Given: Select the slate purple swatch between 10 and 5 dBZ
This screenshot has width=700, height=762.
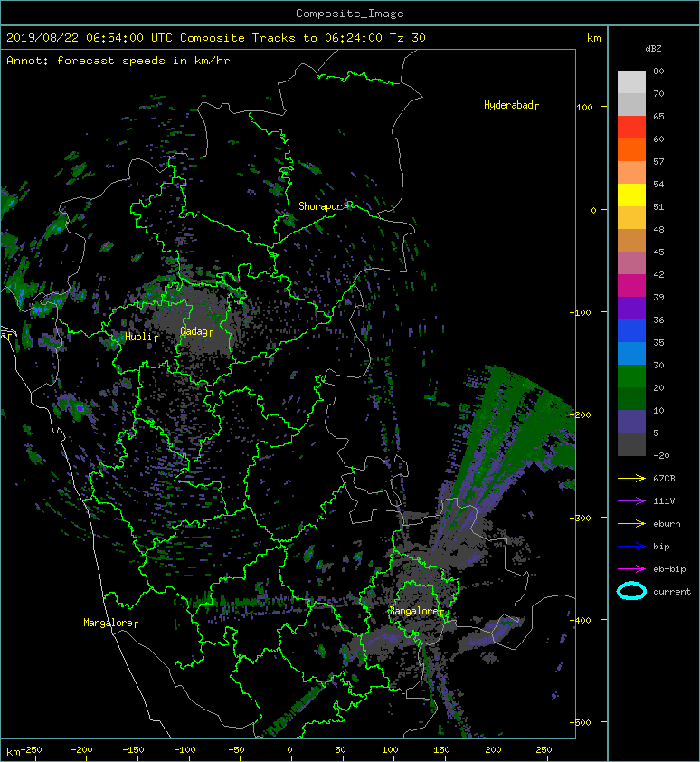Looking at the screenshot, I should point(631,421).
